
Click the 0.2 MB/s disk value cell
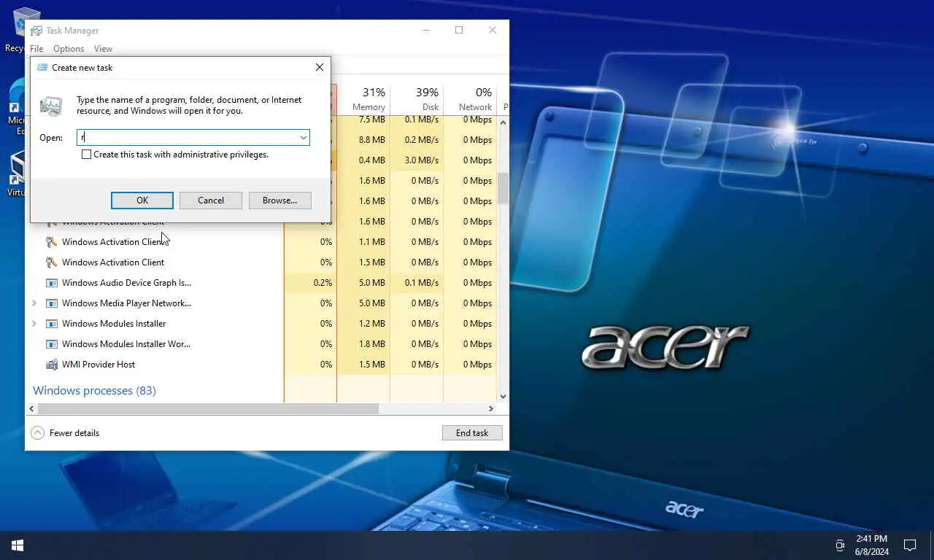[x=417, y=139]
